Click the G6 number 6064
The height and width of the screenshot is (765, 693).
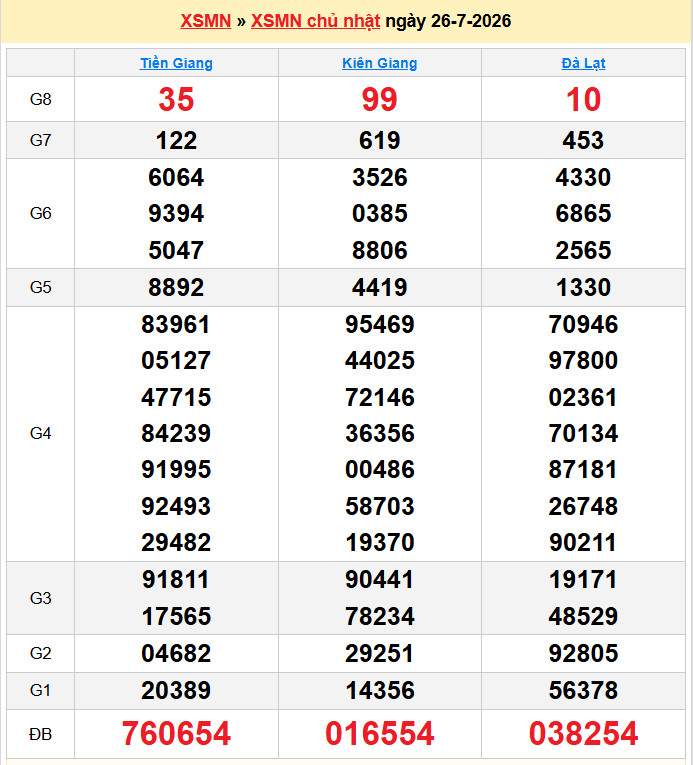(x=176, y=177)
